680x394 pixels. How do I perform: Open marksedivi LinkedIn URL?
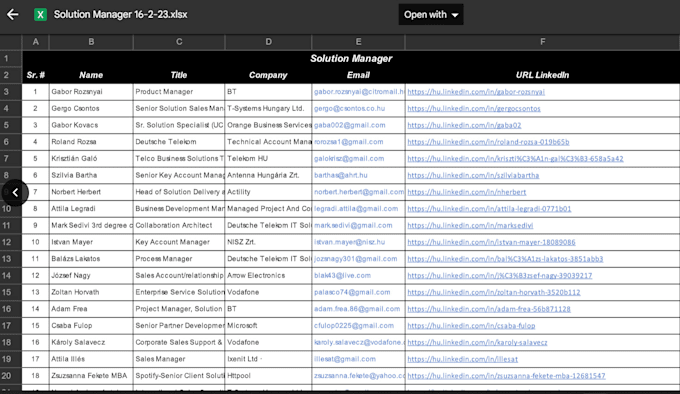click(x=470, y=226)
